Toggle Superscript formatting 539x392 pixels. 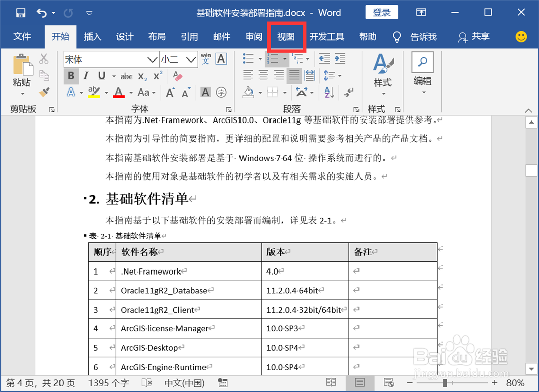(158, 76)
